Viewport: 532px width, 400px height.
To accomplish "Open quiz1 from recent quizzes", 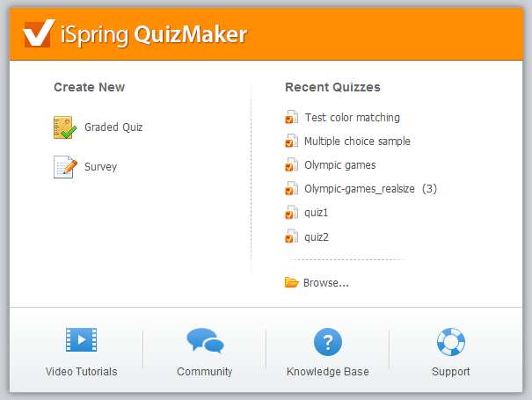I will coord(317,213).
